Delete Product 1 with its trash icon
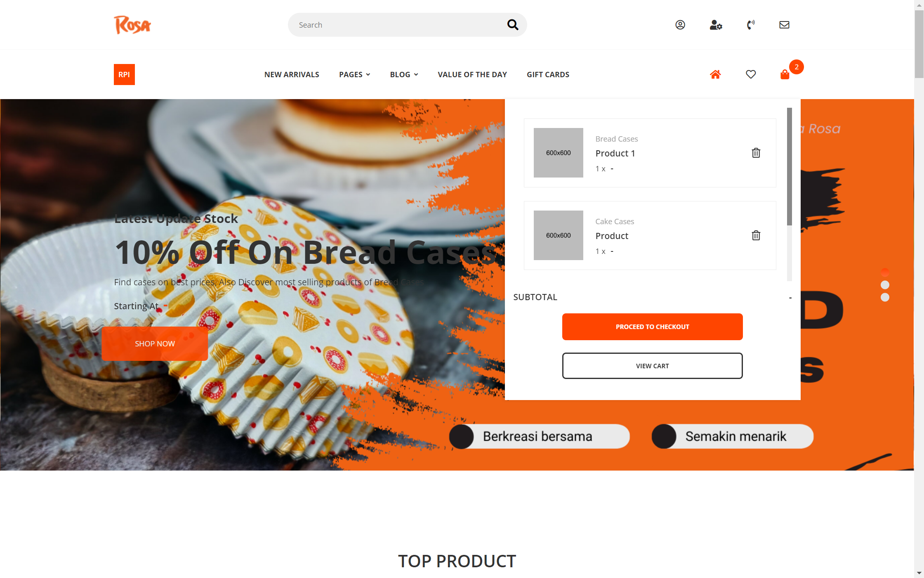The image size is (924, 578). [756, 153]
